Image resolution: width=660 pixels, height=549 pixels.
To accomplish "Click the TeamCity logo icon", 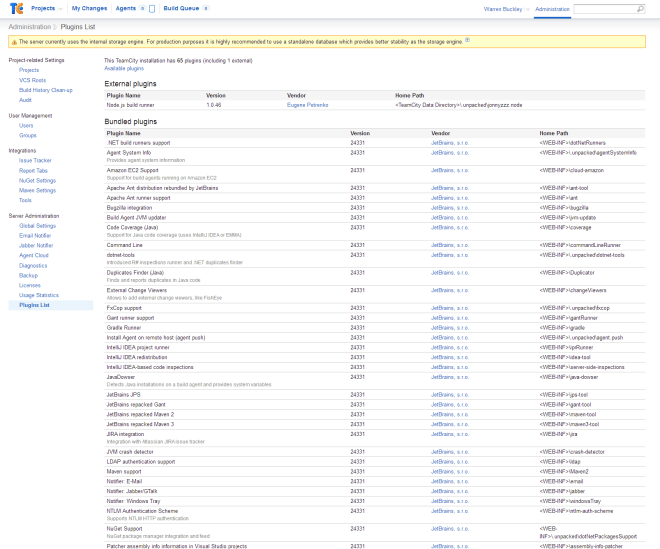I will click(x=16, y=8).
